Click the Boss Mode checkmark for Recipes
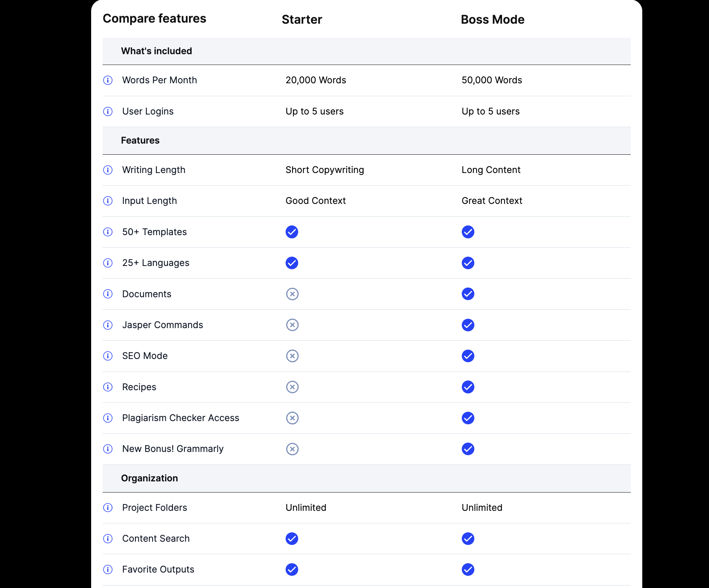This screenshot has height=588, width=709. pos(468,387)
